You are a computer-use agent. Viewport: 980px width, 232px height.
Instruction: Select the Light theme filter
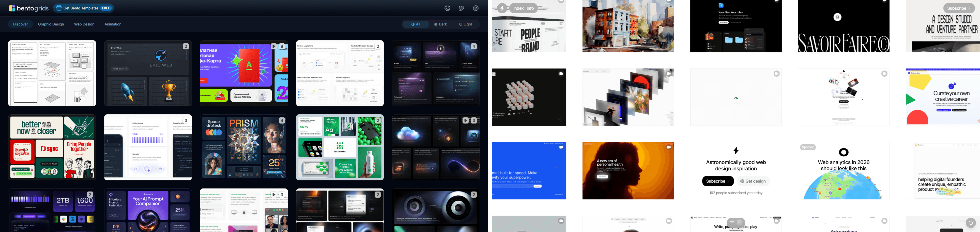click(465, 24)
